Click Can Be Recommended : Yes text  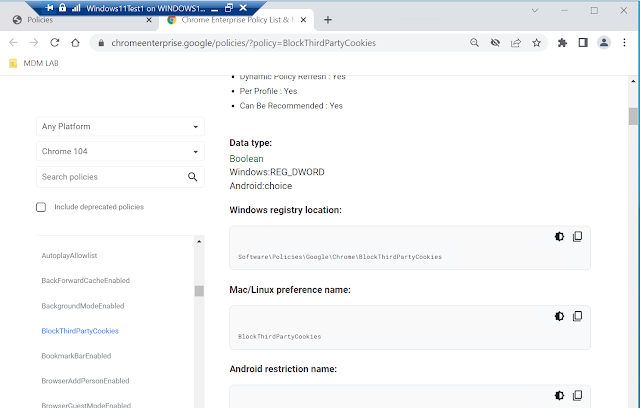pyautogui.click(x=291, y=106)
